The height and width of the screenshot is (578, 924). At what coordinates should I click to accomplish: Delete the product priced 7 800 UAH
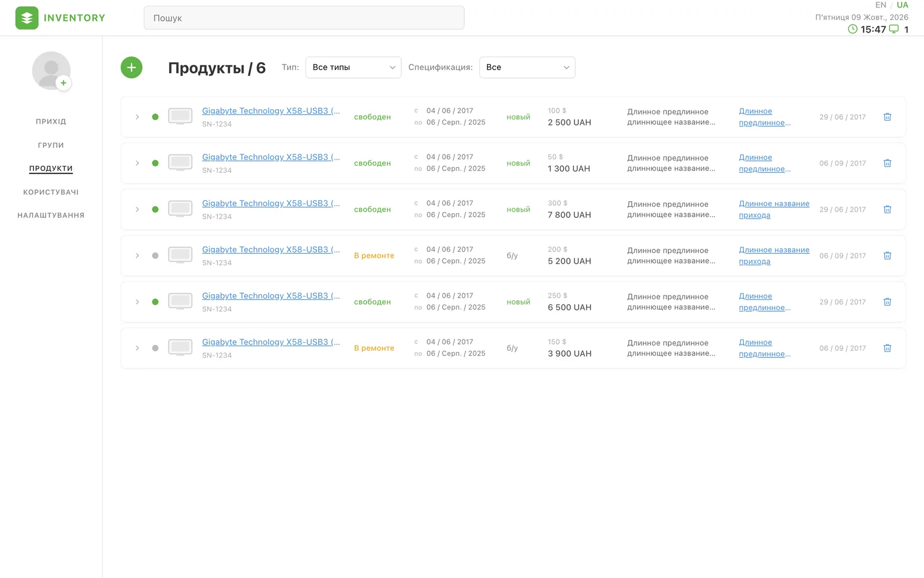pyautogui.click(x=888, y=209)
